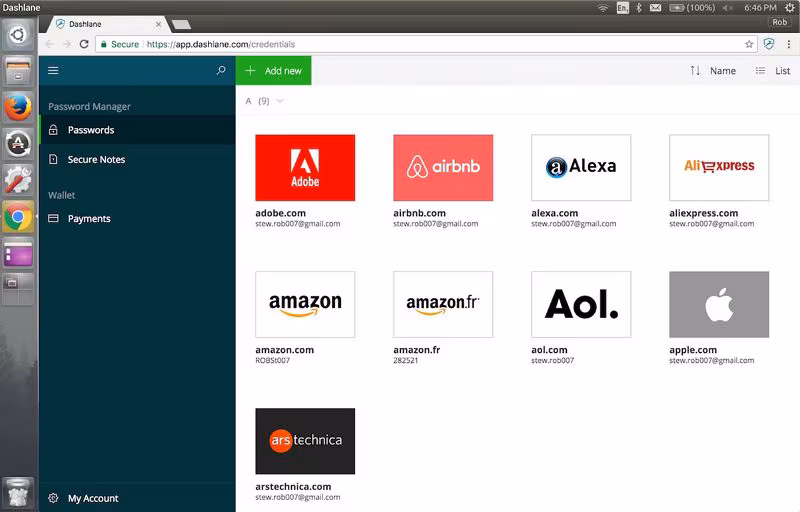The image size is (800, 512).
Task: Click the Bluetooth indicator
Action: tap(639, 8)
